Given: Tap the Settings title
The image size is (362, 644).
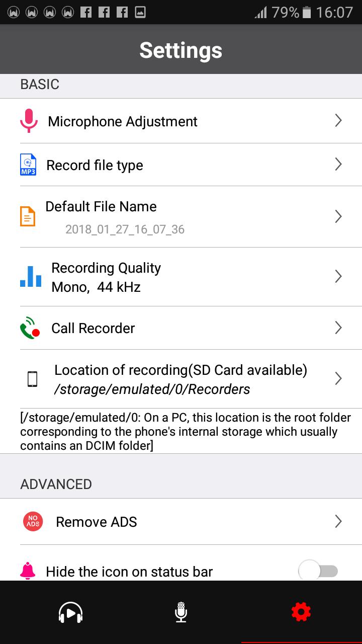Looking at the screenshot, I should [181, 50].
